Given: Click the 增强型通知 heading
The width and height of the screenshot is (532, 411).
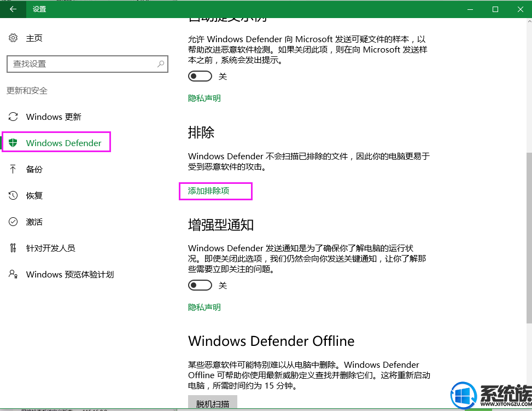Looking at the screenshot, I should click(221, 224).
